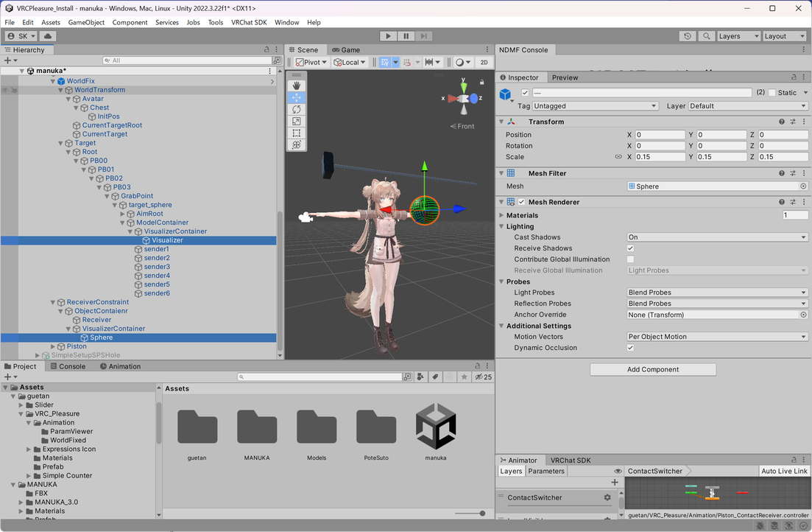The height and width of the screenshot is (532, 812).
Task: Open the Layer dropdown showing Default
Action: tap(748, 106)
